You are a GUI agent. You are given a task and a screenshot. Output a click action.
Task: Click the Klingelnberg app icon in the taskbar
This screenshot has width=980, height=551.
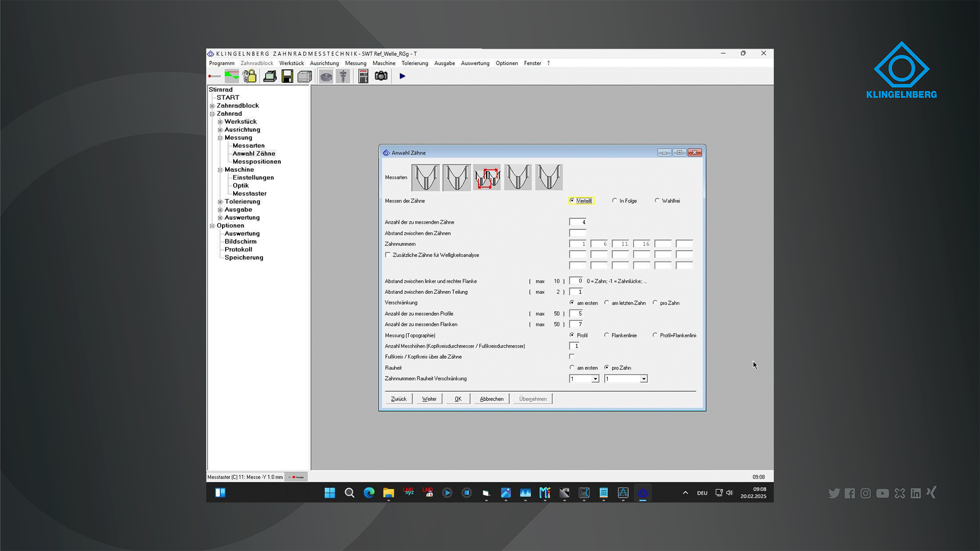643,493
